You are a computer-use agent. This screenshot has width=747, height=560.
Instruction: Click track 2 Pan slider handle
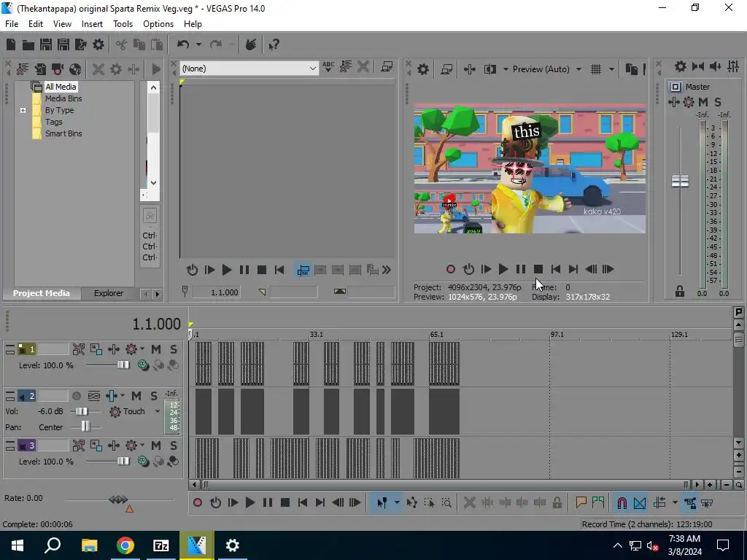tap(85, 427)
